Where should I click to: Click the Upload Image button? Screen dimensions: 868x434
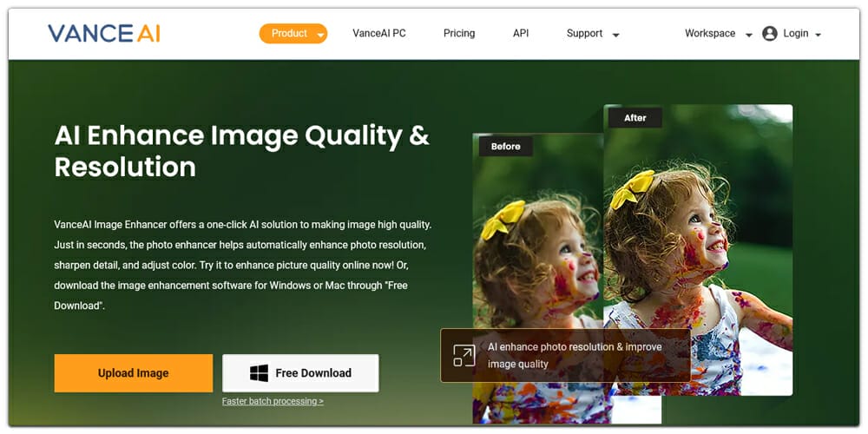[x=134, y=373]
